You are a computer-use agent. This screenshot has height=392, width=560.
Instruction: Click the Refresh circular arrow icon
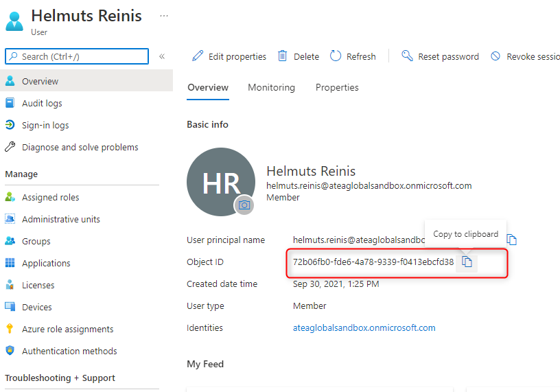[336, 56]
